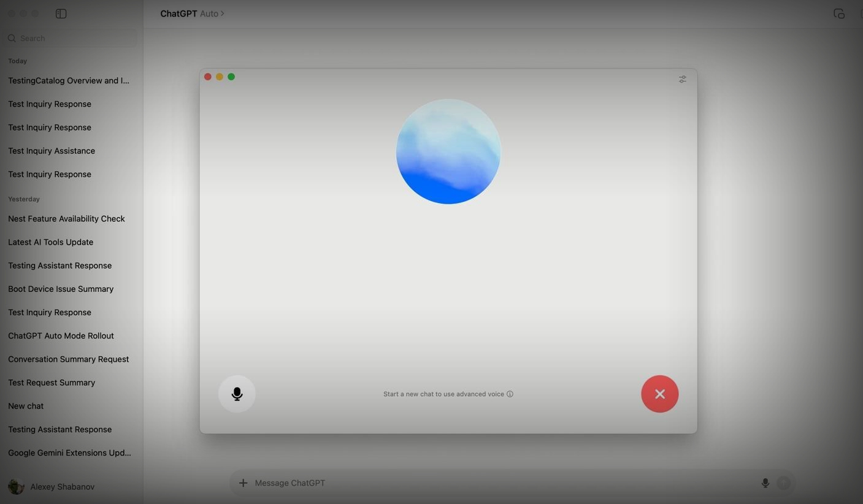Click the Search field in sidebar
Viewport: 863px width, 504px height.
71,38
